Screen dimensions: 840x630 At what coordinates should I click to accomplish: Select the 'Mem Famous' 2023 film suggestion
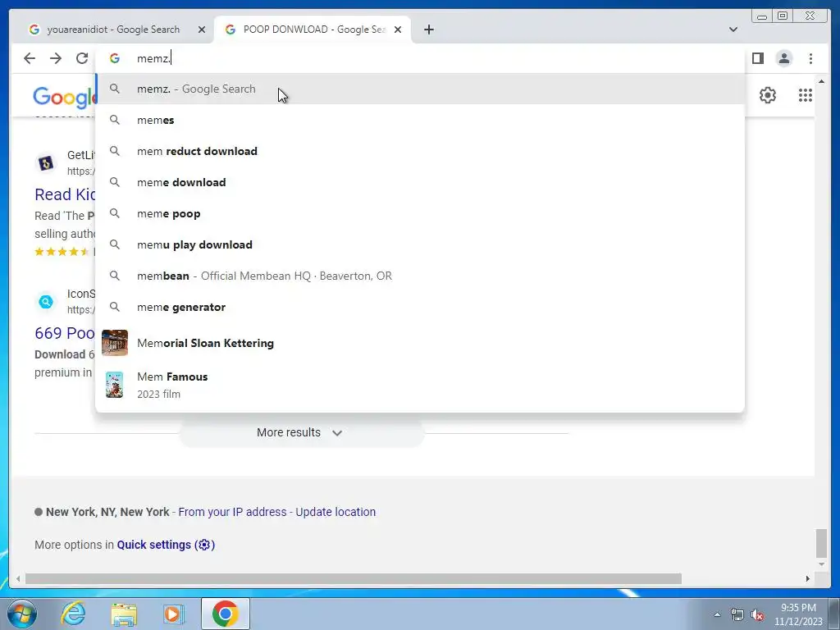tap(420, 385)
